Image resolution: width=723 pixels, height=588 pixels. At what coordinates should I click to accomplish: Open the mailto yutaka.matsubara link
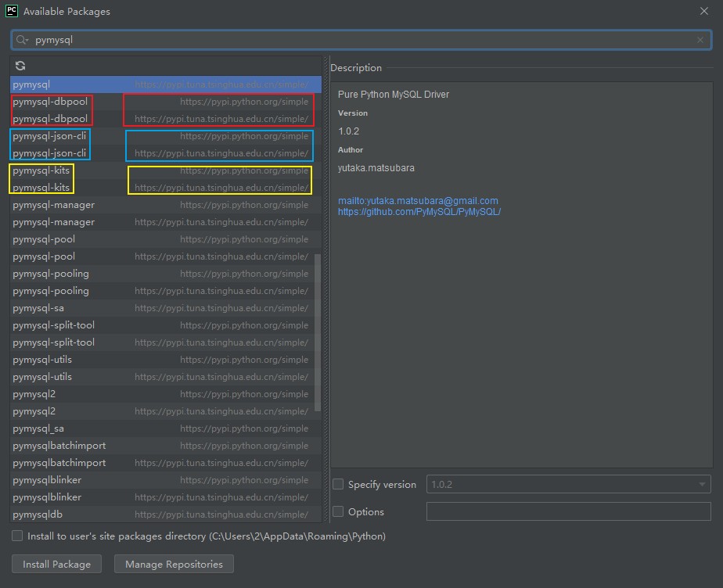pos(418,201)
